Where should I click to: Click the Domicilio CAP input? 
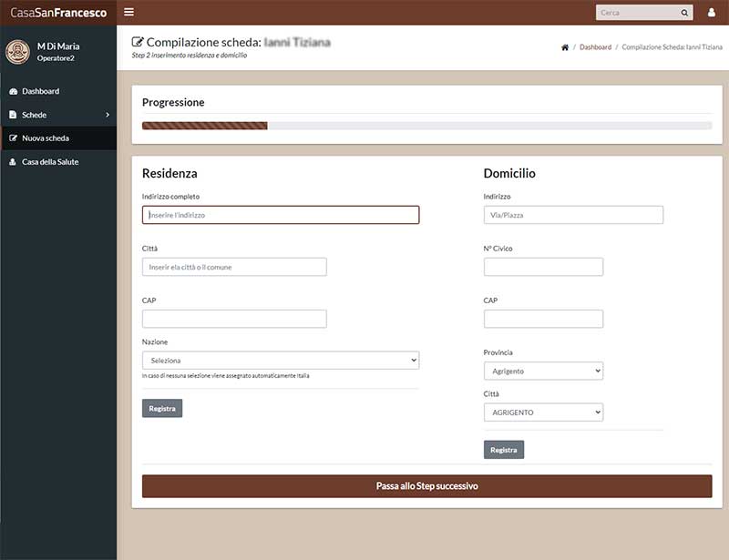(x=543, y=319)
